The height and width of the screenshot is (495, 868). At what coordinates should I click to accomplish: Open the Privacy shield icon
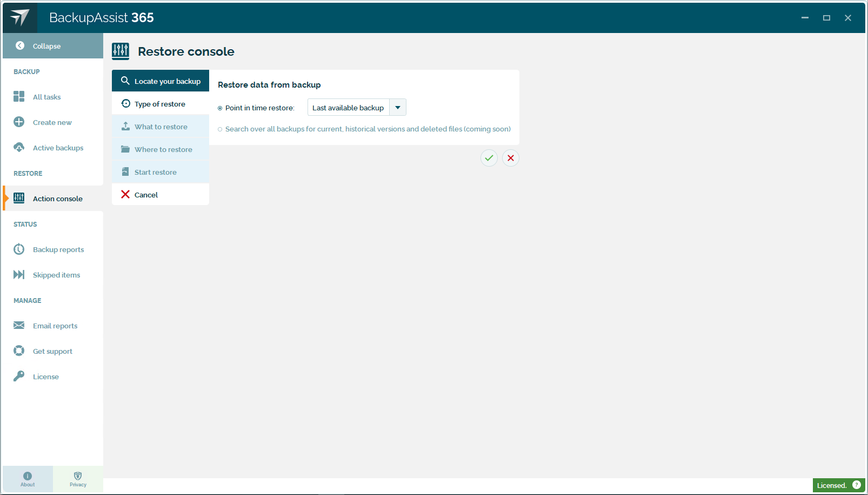click(x=78, y=476)
